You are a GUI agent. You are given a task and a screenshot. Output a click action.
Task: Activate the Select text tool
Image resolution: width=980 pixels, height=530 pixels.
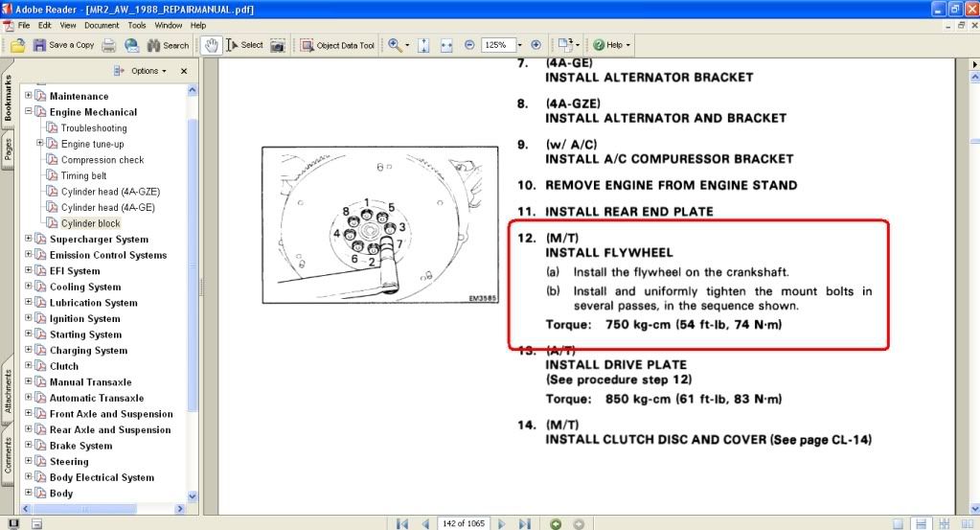[x=244, y=45]
